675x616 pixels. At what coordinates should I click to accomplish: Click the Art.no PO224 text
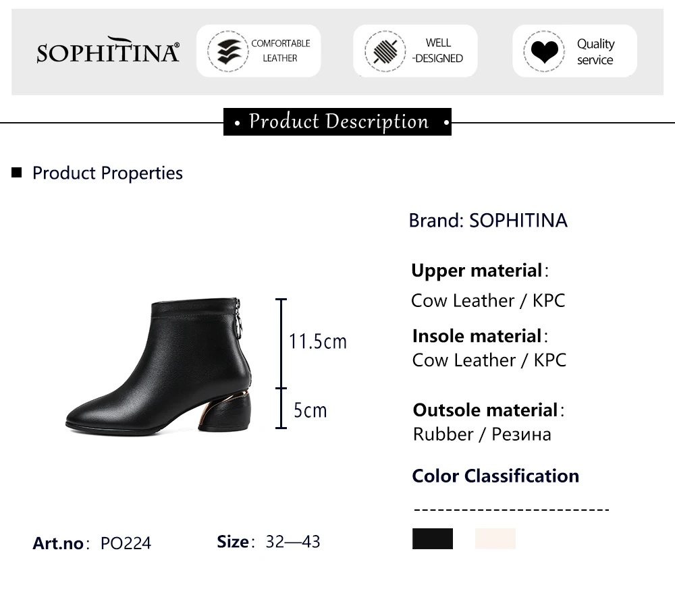click(92, 543)
